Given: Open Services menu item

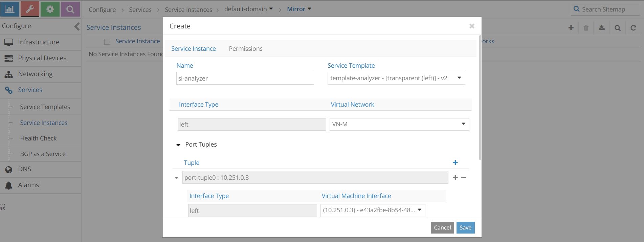Looking at the screenshot, I should click(30, 90).
